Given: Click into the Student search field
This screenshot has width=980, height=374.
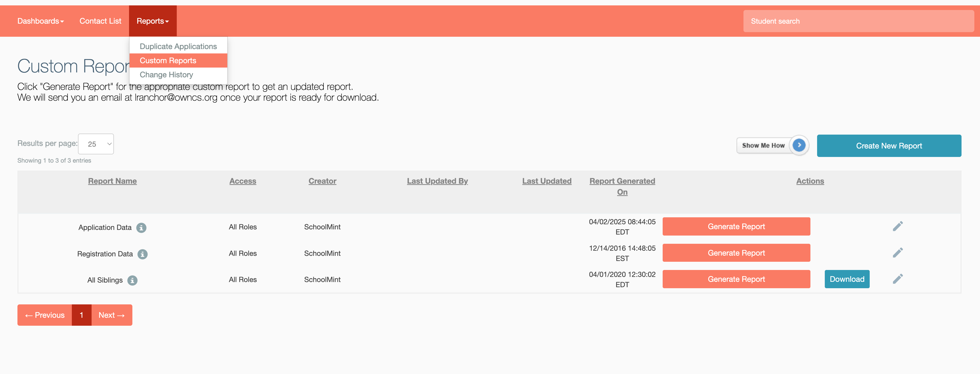Looking at the screenshot, I should tap(858, 21).
